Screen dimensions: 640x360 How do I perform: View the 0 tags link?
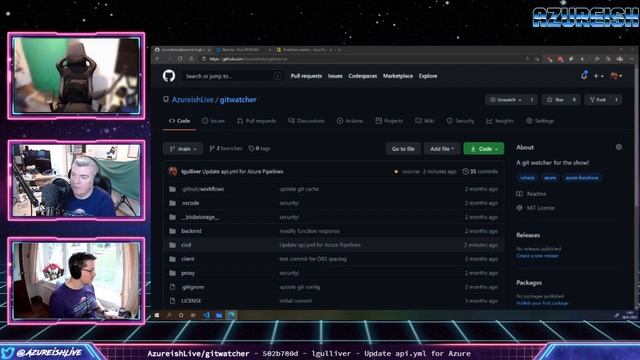260,149
